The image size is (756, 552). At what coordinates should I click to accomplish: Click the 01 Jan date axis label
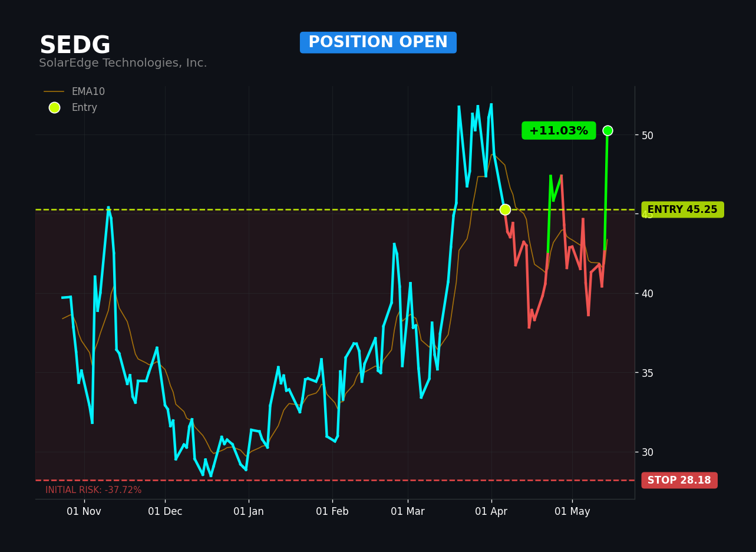point(249,512)
